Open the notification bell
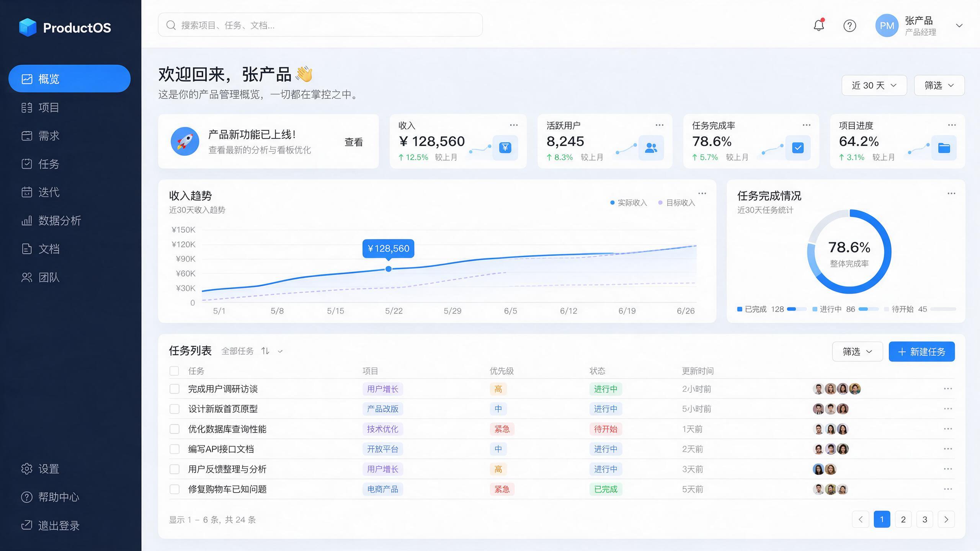Screen dimensions: 980x551 click(819, 25)
